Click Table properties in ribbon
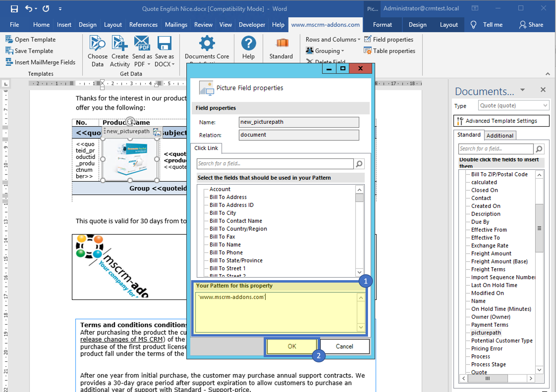Image resolution: width=556 pixels, height=392 pixels. 389,51
